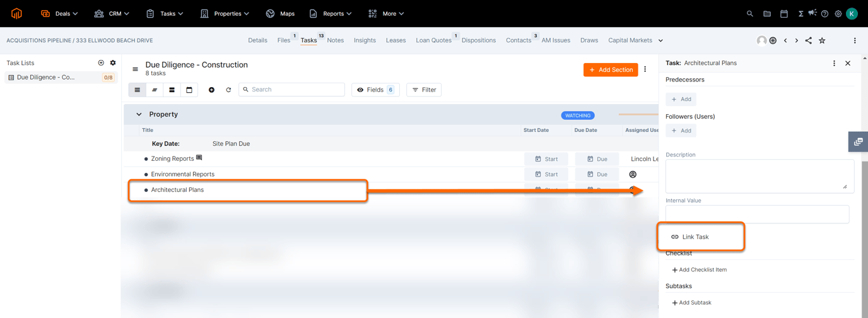Viewport: 868px width, 318px height.
Task: Click the task Search field
Action: coord(292,90)
